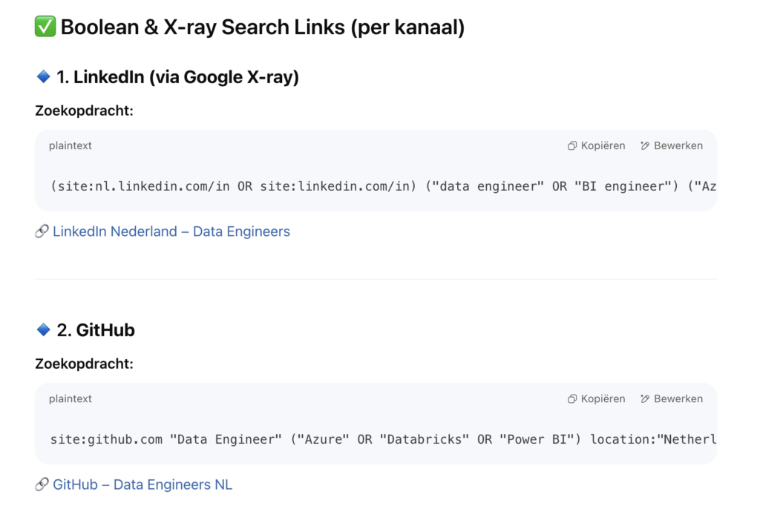Click the Bewerken pencil icon for the GitHub query
760x532 pixels.
(x=645, y=399)
